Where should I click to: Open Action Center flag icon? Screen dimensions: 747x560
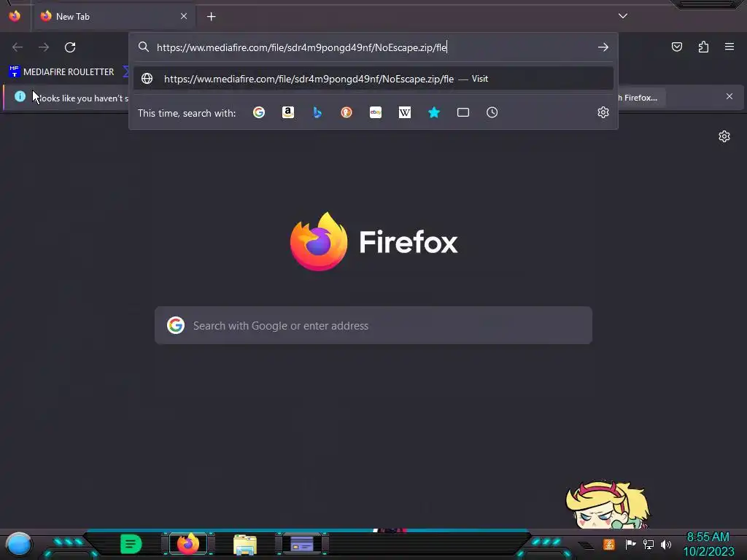click(x=631, y=544)
